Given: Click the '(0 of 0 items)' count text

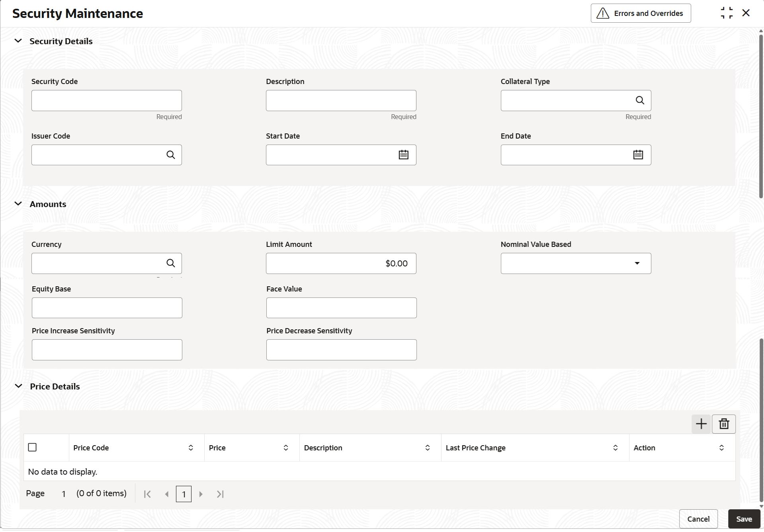Looking at the screenshot, I should pyautogui.click(x=102, y=493).
